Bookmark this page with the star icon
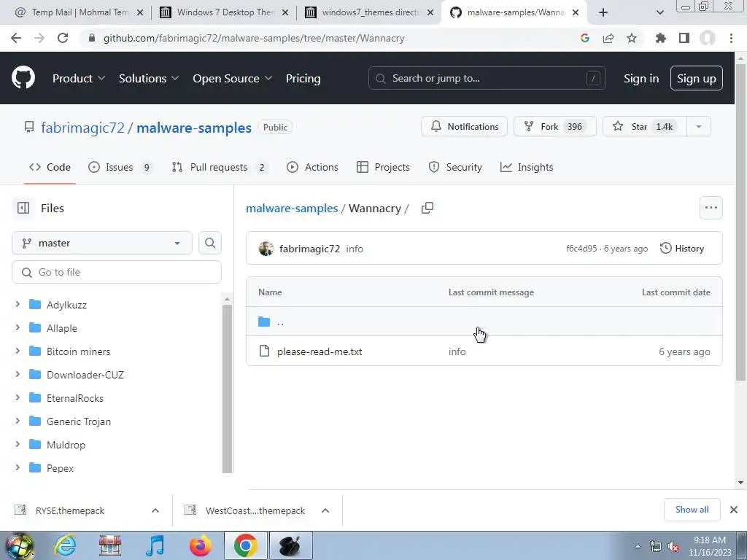Viewport: 747px width, 560px height. pos(632,38)
